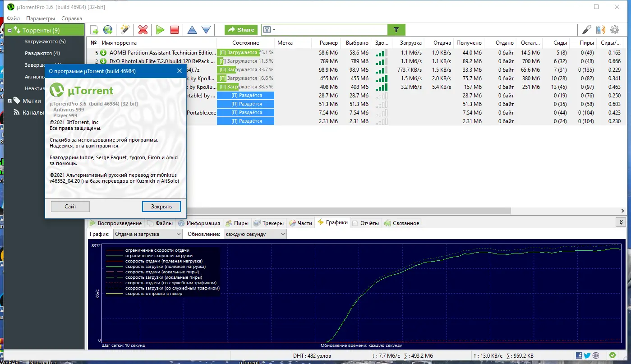
Task: Click the red Stop Torrent icon
Action: pyautogui.click(x=175, y=30)
